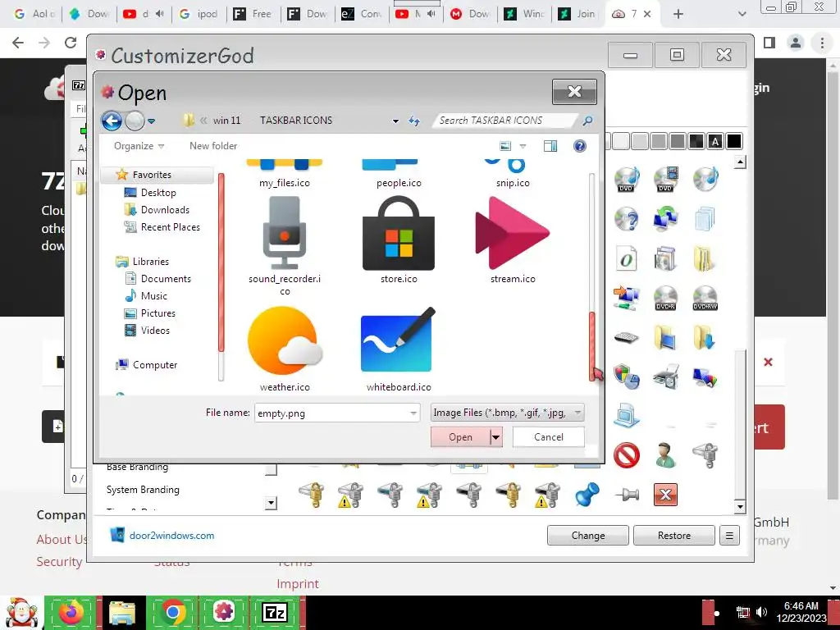Select Favorites in navigation pane
Viewport: 840px width, 630px height.
coord(152,175)
